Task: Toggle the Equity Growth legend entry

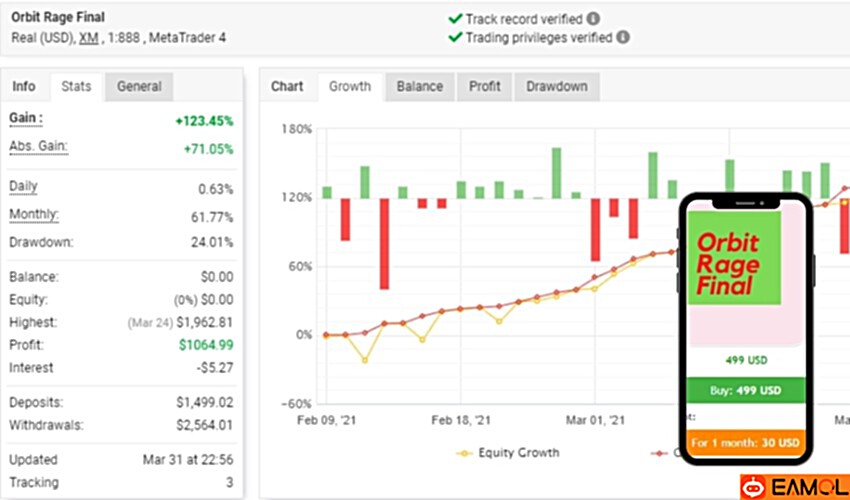Action: click(x=508, y=453)
